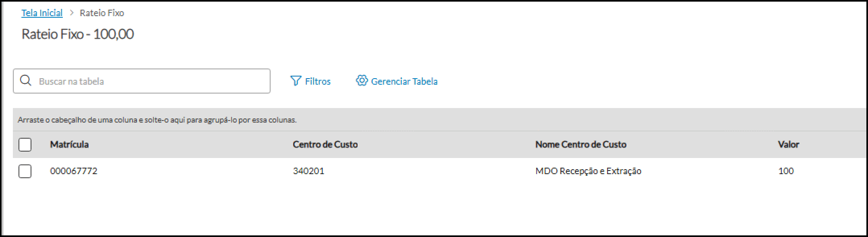The width and height of the screenshot is (868, 237).
Task: Toggle the select-all header checkbox
Action: [25, 145]
